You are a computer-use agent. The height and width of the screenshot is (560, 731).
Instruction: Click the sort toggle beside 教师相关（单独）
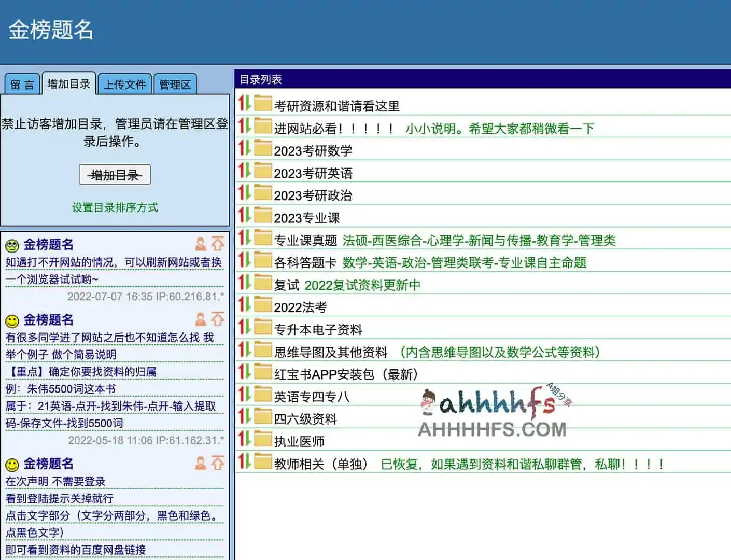244,463
